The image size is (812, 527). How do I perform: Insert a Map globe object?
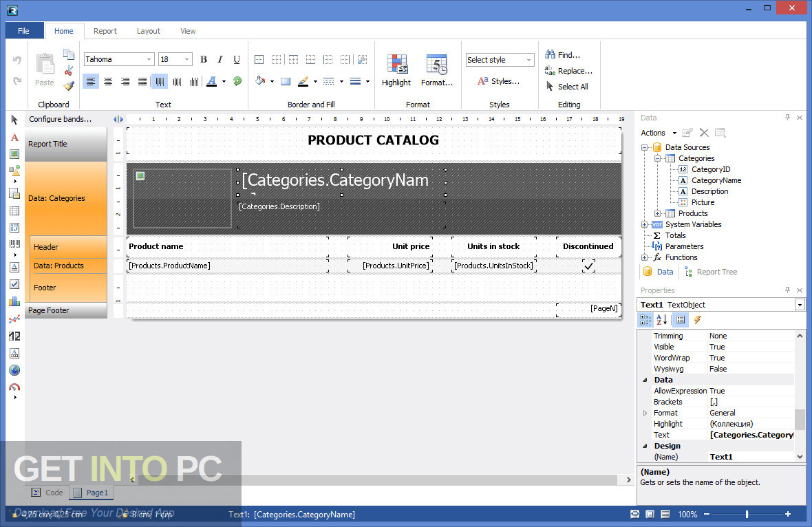click(x=14, y=370)
